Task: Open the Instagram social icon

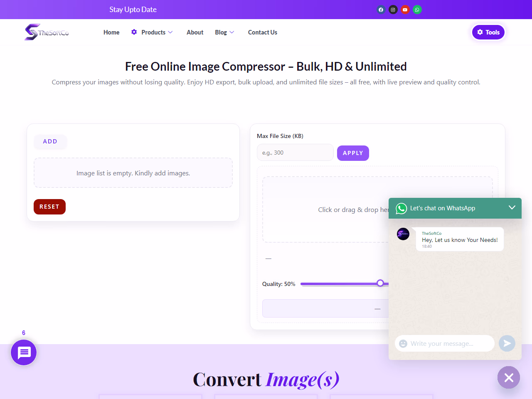Action: click(x=393, y=10)
